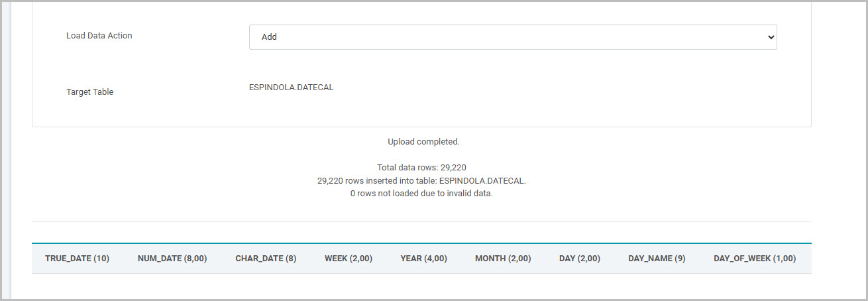Click the Upload completed status message

click(x=423, y=142)
